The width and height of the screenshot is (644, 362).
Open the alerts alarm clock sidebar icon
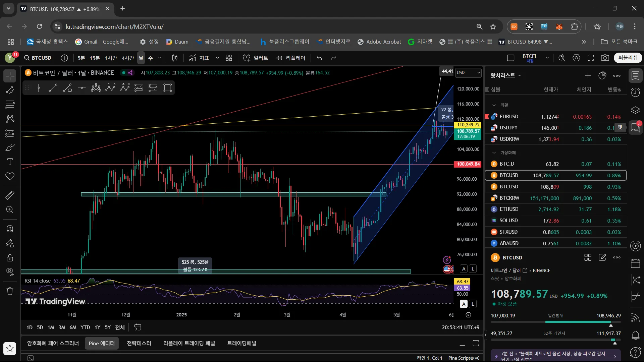coord(636,93)
